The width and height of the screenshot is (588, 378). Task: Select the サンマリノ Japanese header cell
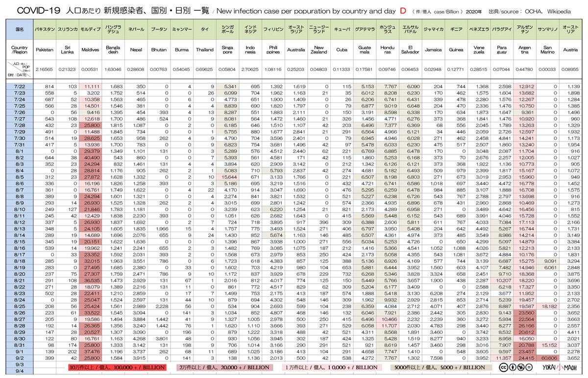548,29
